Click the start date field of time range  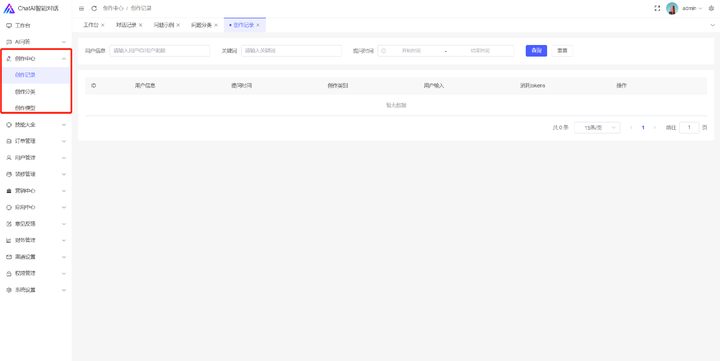411,51
